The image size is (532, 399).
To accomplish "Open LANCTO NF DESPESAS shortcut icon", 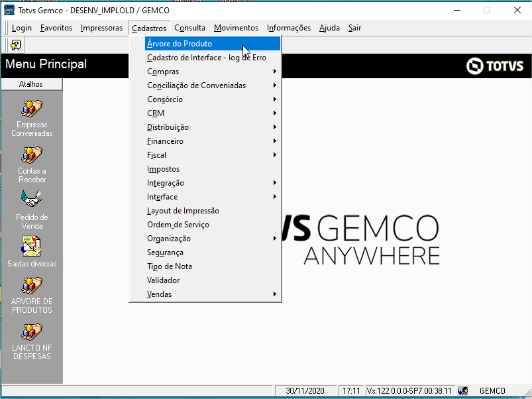I will point(32,332).
